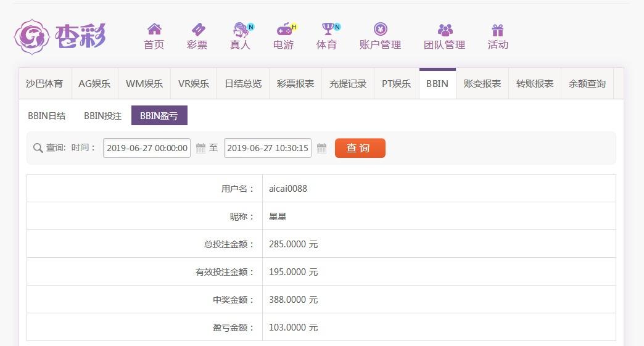This screenshot has height=346, width=644.
Task: Select the BBIN tab
Action: click(437, 84)
